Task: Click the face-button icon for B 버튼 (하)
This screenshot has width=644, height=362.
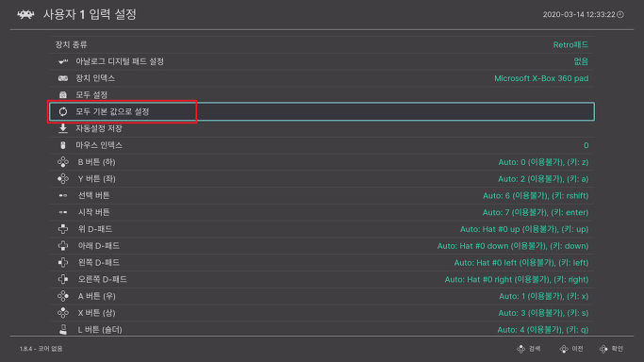Action: (63, 162)
